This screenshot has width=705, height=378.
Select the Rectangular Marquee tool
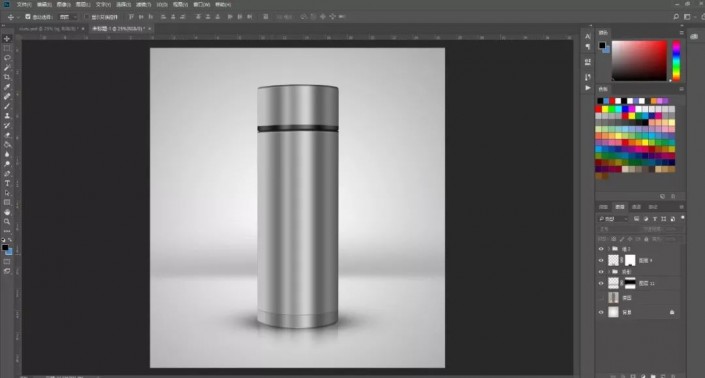(7, 48)
